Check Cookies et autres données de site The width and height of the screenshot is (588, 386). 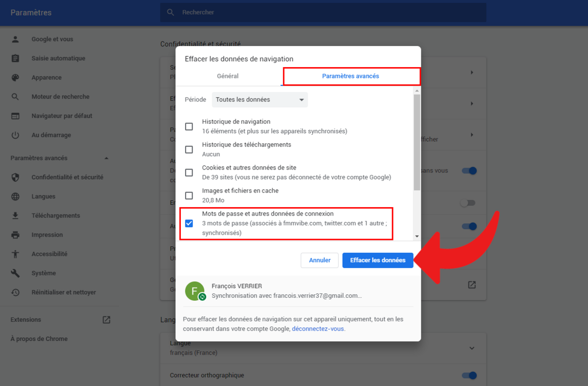click(x=189, y=172)
